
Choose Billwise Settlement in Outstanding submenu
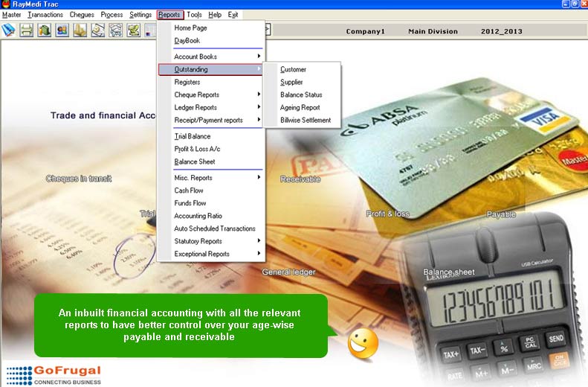tap(303, 121)
